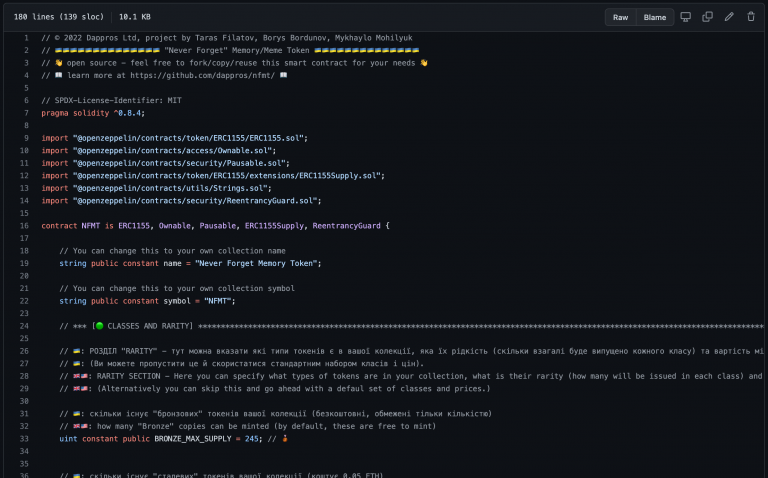Click the ERC1155Supply.sol import path
The image size is (768, 478).
(227, 176)
